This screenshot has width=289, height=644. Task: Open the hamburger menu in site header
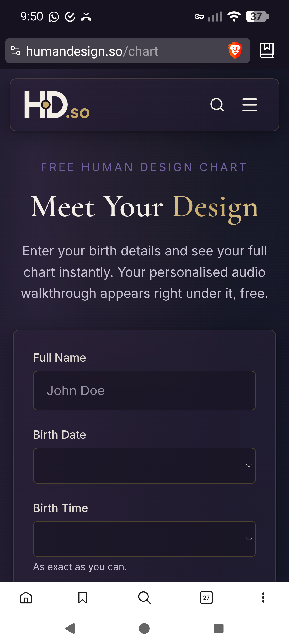coord(249,105)
